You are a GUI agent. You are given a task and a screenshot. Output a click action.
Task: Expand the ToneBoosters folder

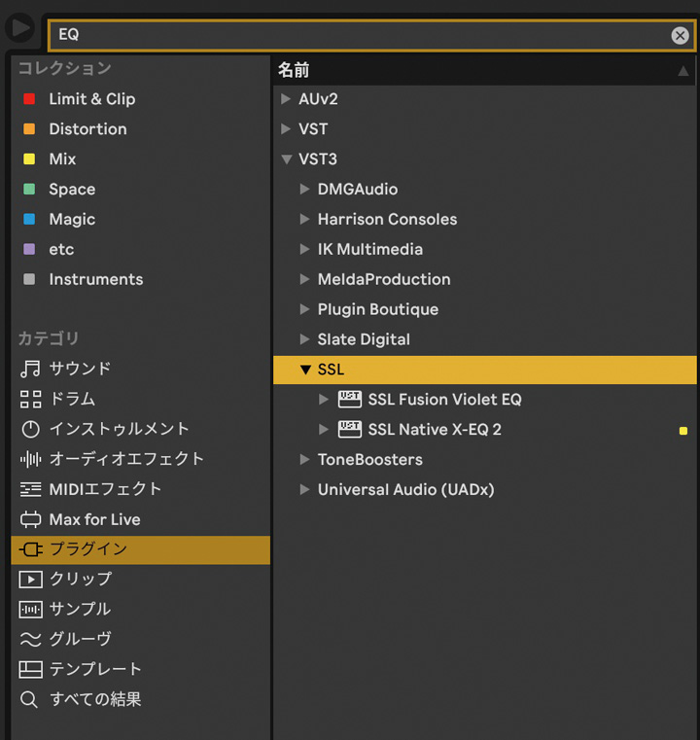click(x=304, y=460)
